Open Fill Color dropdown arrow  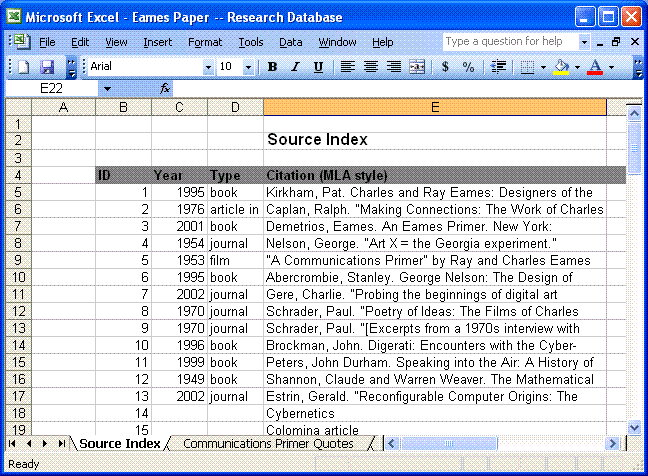pyautogui.click(x=577, y=67)
